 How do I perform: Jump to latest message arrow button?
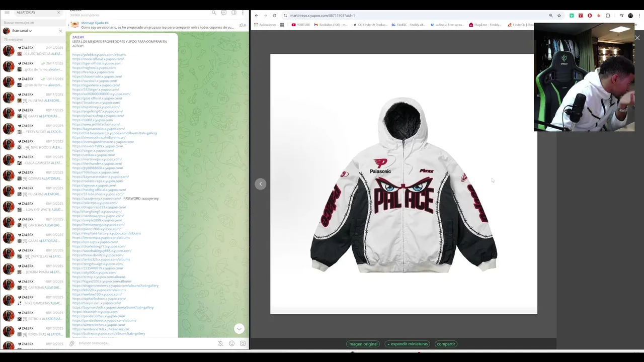pyautogui.click(x=239, y=328)
